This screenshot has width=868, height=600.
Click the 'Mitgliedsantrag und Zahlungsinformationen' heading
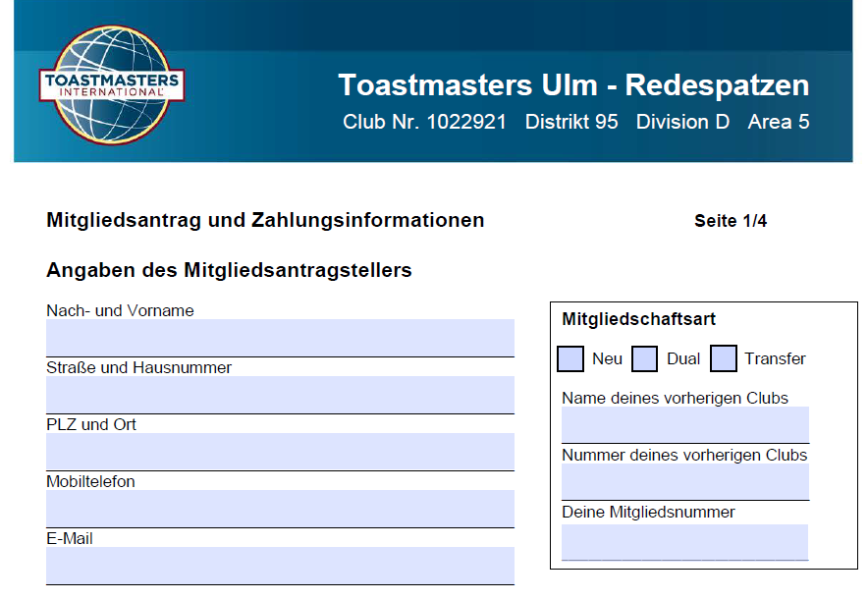point(265,220)
